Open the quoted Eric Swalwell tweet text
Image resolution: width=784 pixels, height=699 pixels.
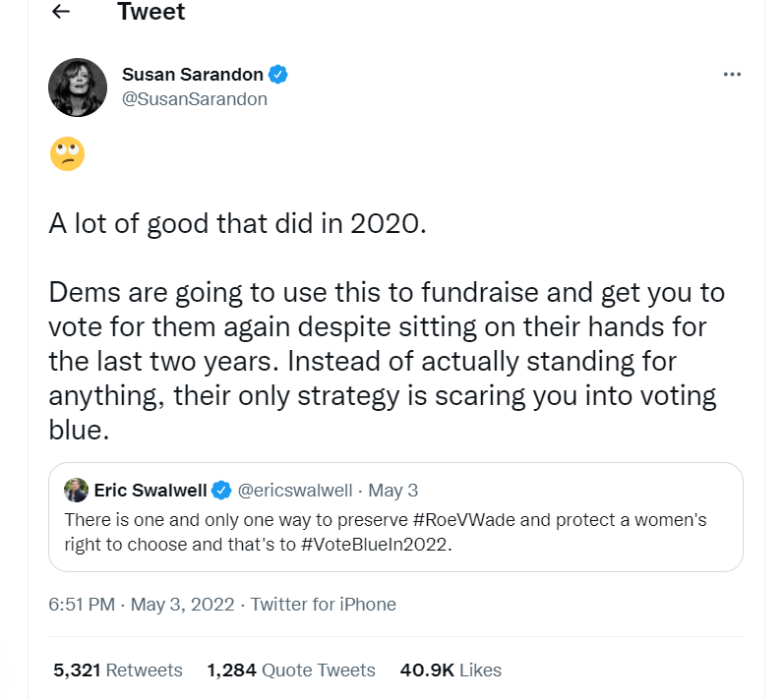click(386, 532)
